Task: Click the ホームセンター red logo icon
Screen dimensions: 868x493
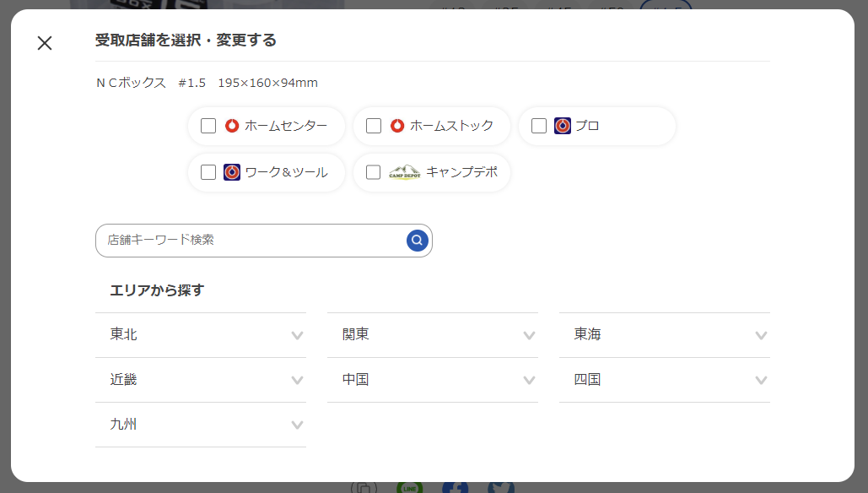Action: tap(232, 126)
